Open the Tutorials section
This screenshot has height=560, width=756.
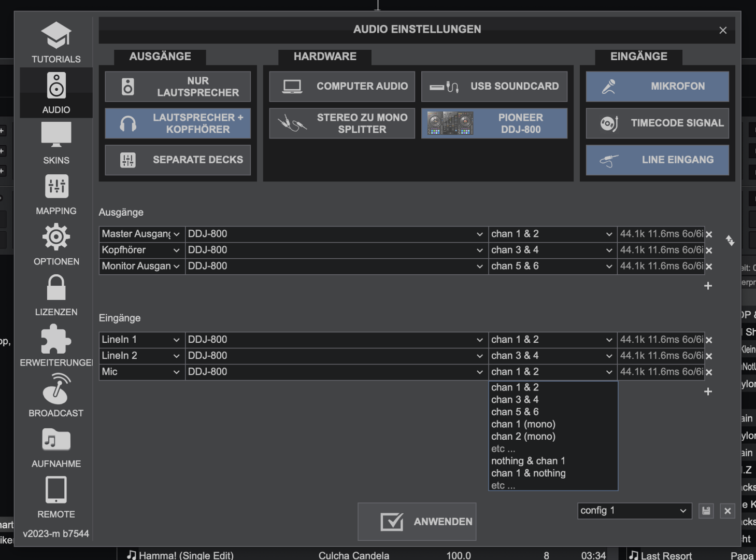coord(56,43)
